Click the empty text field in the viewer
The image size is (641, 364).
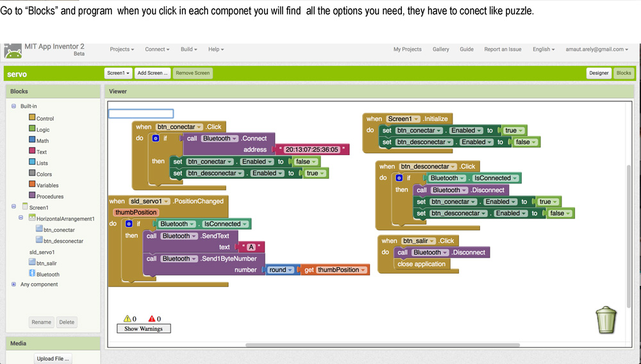click(141, 113)
